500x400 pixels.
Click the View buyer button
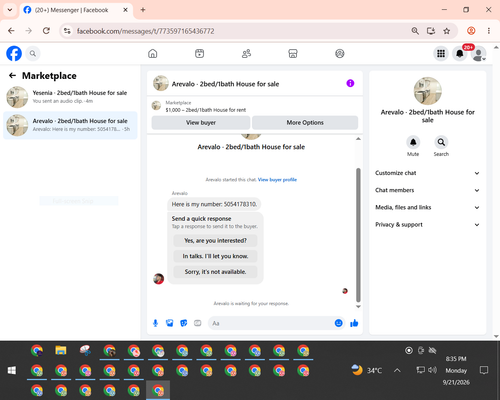coord(201,123)
